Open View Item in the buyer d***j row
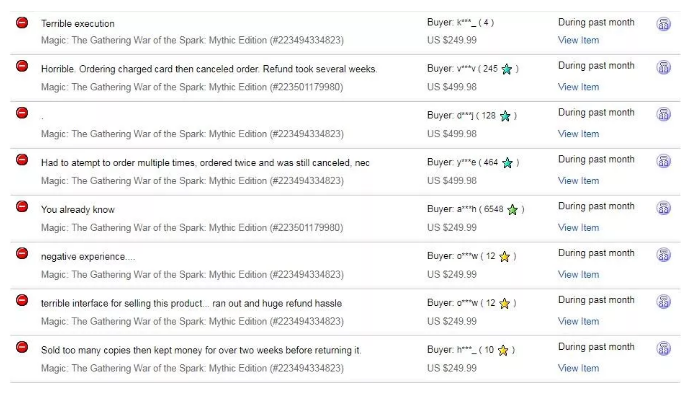This screenshot has height=397, width=691. [578, 134]
